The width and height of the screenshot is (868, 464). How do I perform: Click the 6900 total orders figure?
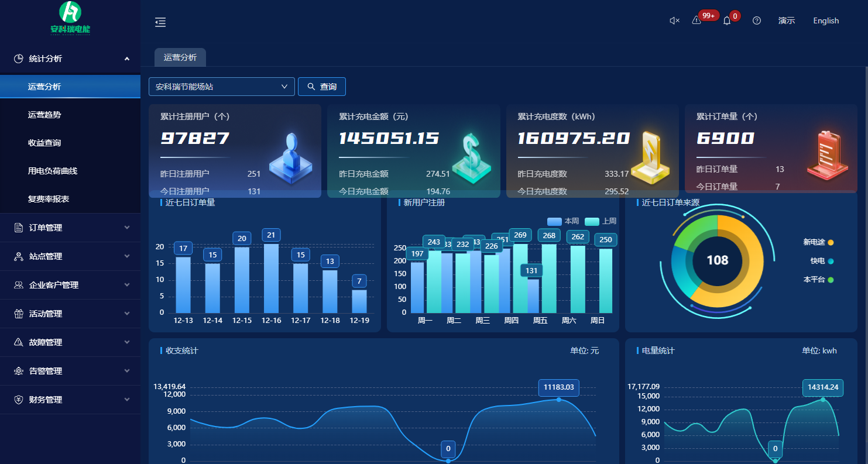tap(725, 138)
